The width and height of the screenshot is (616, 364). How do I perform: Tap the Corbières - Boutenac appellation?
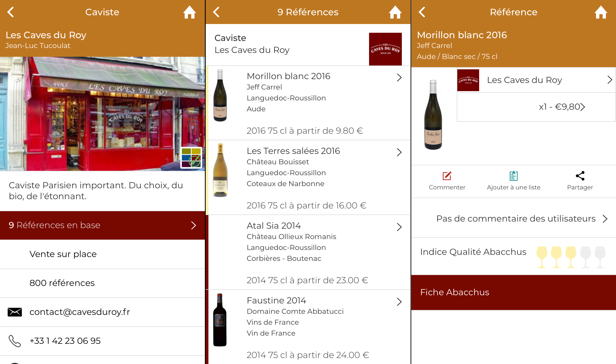pyautogui.click(x=284, y=258)
